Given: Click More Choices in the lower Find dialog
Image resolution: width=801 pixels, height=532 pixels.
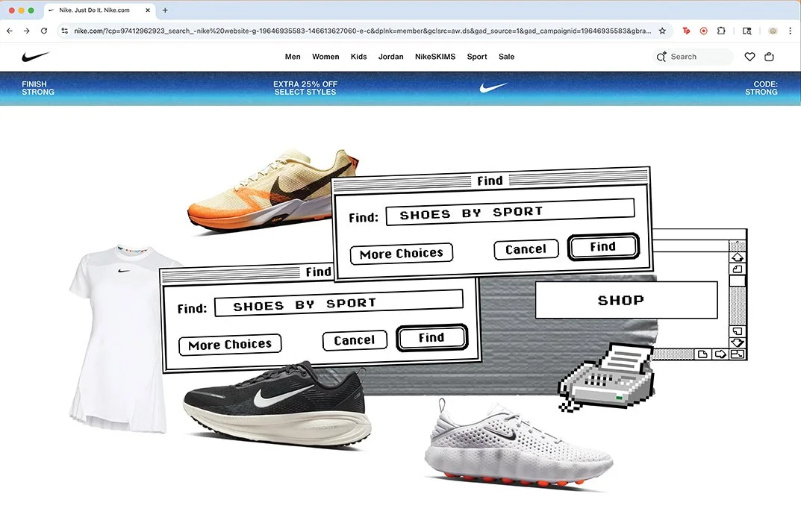Looking at the screenshot, I should coord(229,344).
